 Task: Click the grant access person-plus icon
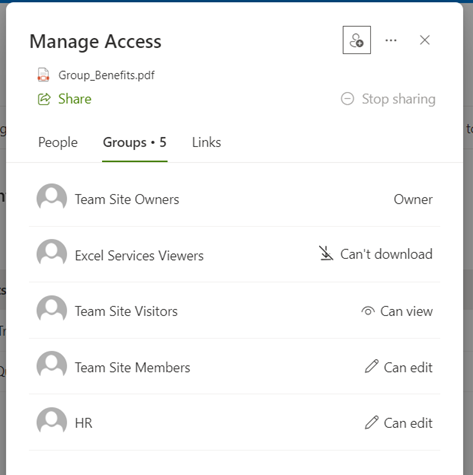[x=356, y=40]
